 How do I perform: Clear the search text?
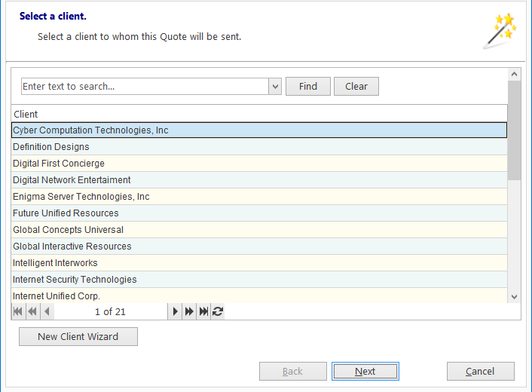click(x=356, y=87)
